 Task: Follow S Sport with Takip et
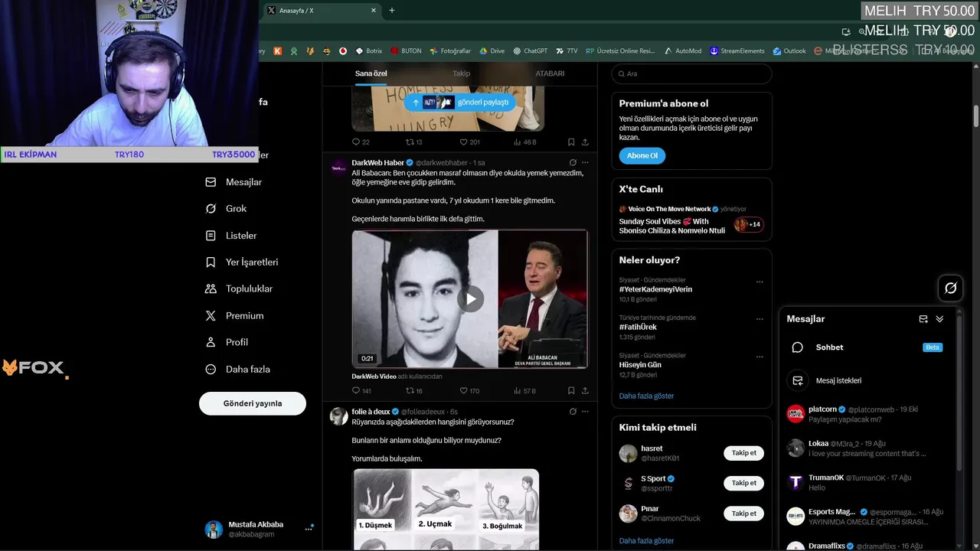pos(743,483)
